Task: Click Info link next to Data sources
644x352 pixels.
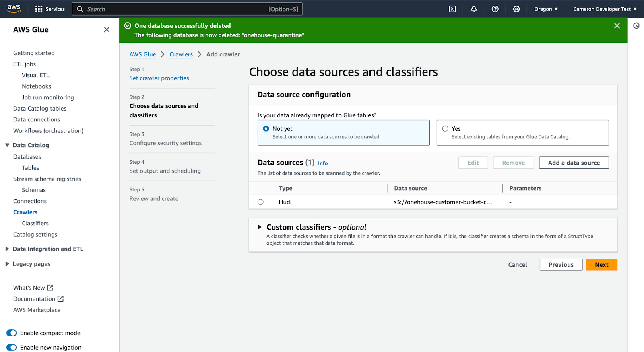Action: [x=323, y=163]
